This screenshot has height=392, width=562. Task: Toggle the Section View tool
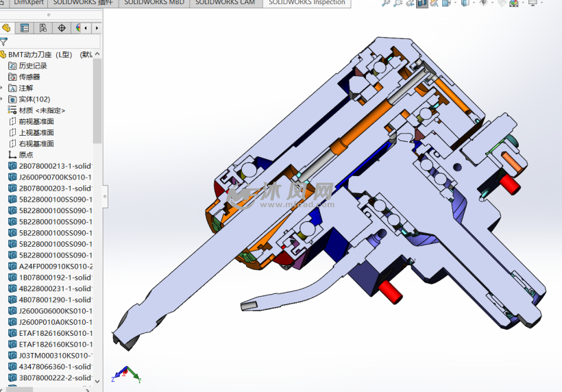pos(423,3)
